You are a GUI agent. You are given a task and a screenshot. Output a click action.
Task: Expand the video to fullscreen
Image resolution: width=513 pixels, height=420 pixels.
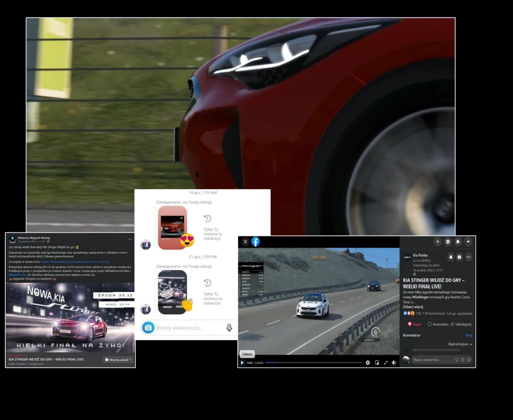(386, 363)
